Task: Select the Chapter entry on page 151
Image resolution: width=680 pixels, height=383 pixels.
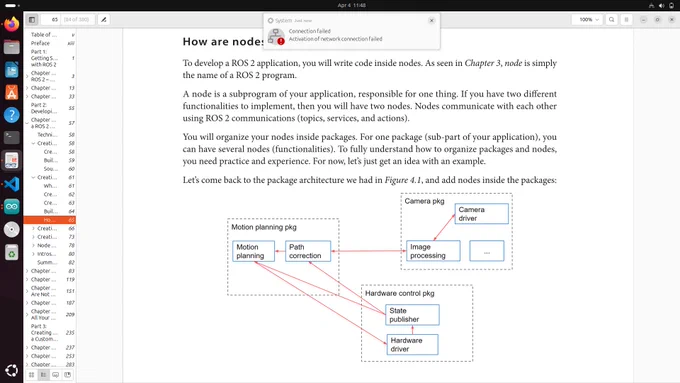Action: [x=50, y=291]
